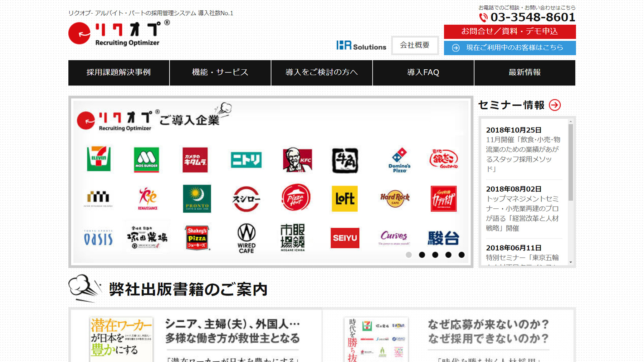Click the カメラのキタムラ logo
Viewport: 644px width, 362px height.
coord(195,160)
